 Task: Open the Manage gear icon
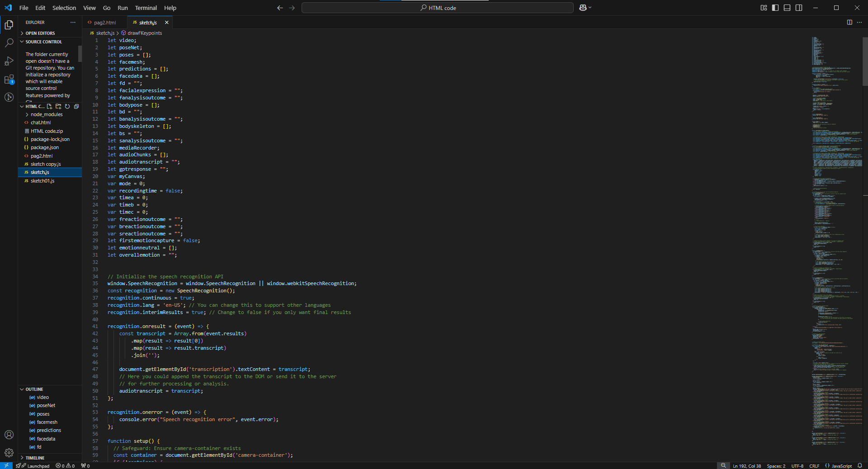(9, 453)
